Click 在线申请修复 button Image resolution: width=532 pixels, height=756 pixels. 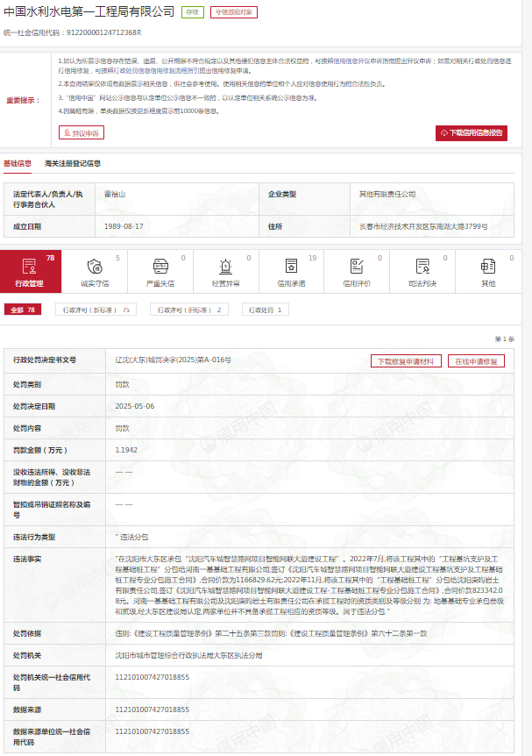pos(476,361)
